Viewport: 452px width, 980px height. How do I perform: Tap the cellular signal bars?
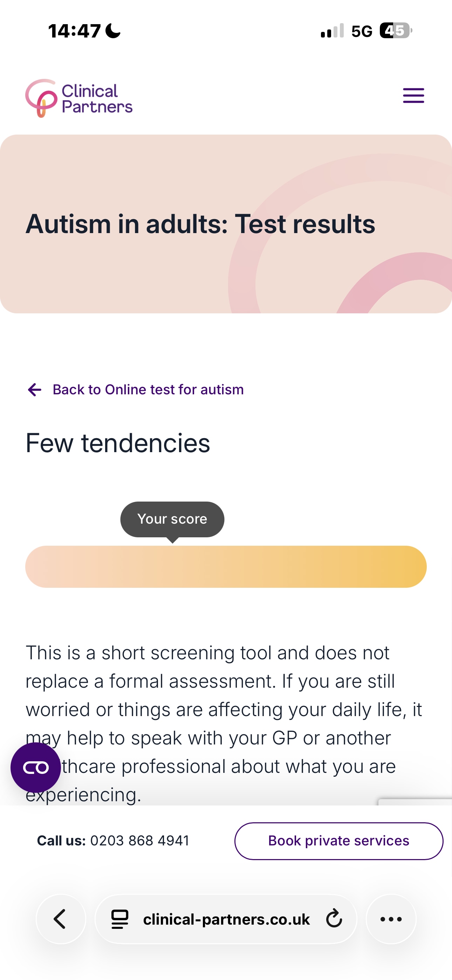coord(332,31)
